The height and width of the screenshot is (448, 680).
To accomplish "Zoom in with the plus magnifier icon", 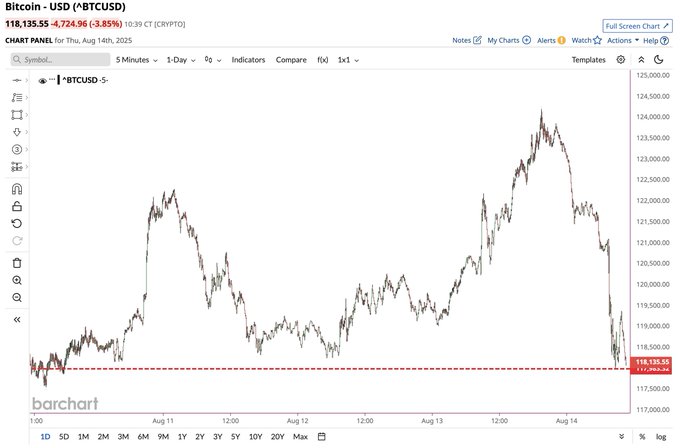I will click(x=17, y=280).
